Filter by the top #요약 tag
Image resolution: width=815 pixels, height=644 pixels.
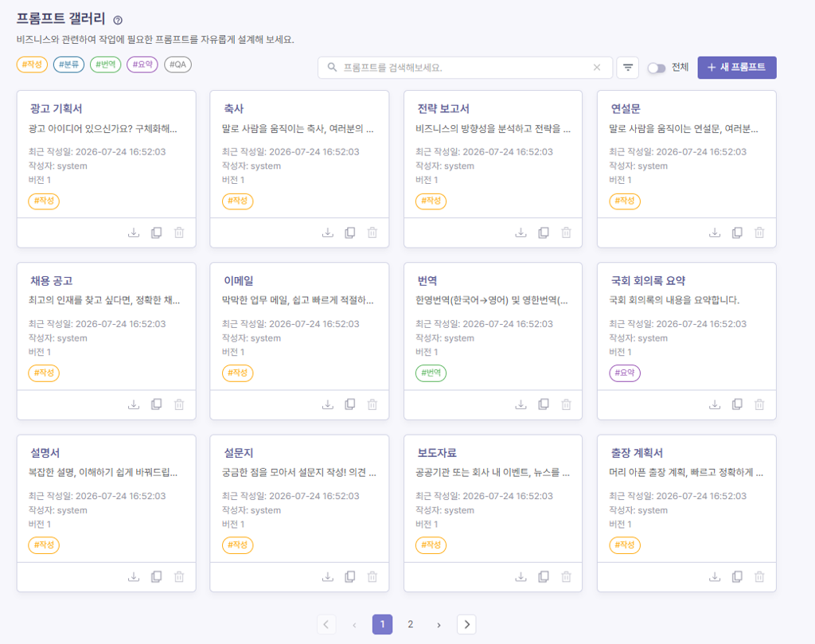tap(142, 64)
